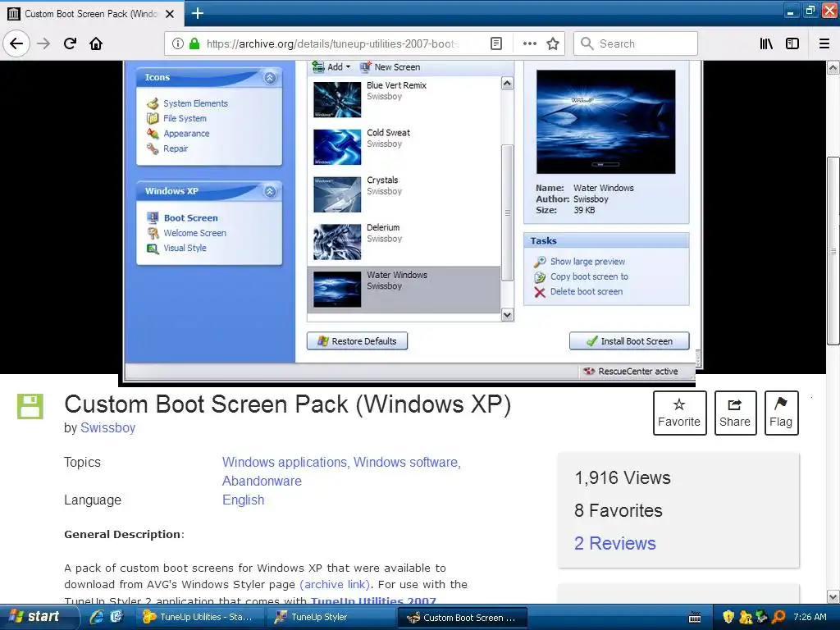
Task: Click the green padlock security icon
Action: 194,43
